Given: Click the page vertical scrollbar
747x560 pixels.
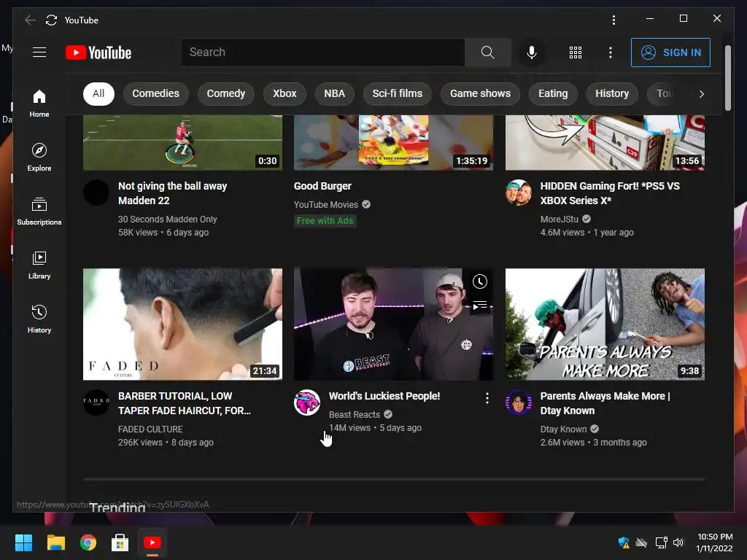Looking at the screenshot, I should [727, 78].
